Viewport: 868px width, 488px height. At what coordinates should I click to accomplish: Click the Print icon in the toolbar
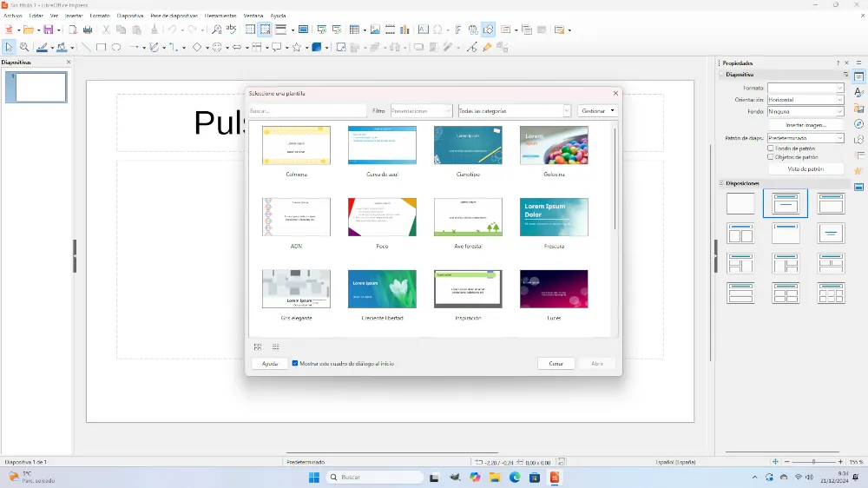pyautogui.click(x=88, y=30)
